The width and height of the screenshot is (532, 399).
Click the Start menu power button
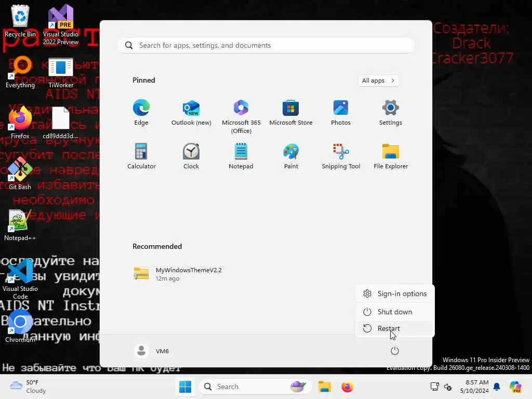pos(395,351)
